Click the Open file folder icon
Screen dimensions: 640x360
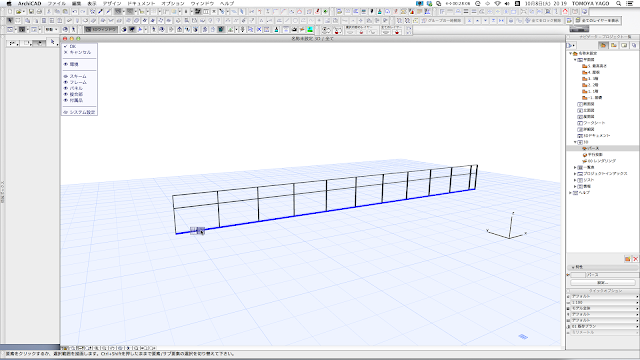pos(19,12)
